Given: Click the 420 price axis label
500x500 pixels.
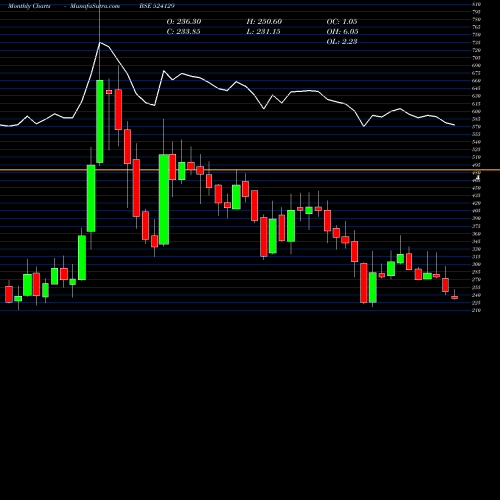Looking at the screenshot, I should pyautogui.click(x=476, y=203).
